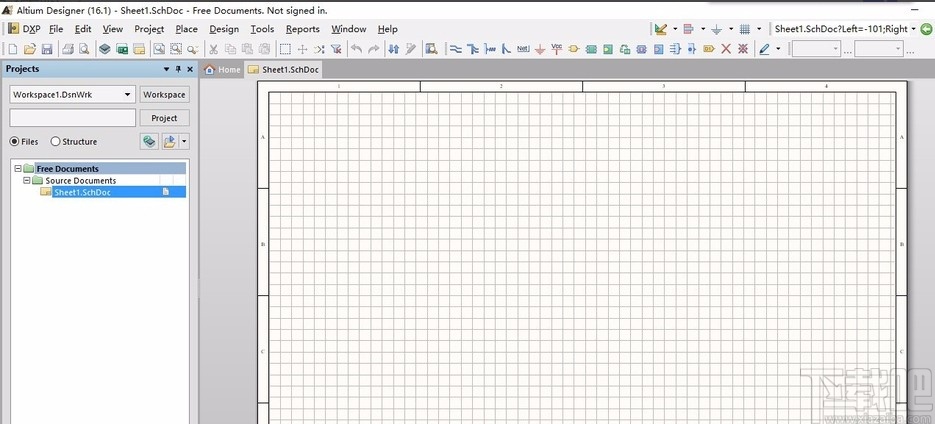Select the Place Bus tool
935x424 pixels.
[x=473, y=49]
